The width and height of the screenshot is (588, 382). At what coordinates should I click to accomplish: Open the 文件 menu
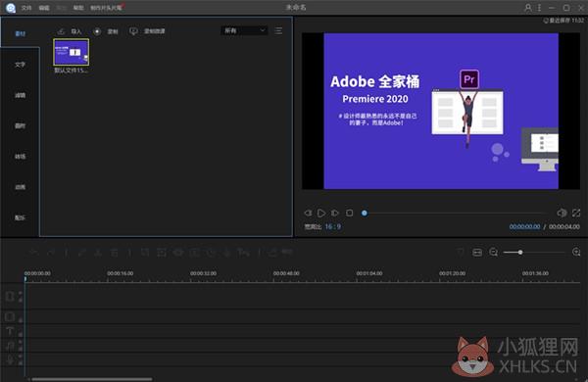pyautogui.click(x=26, y=8)
